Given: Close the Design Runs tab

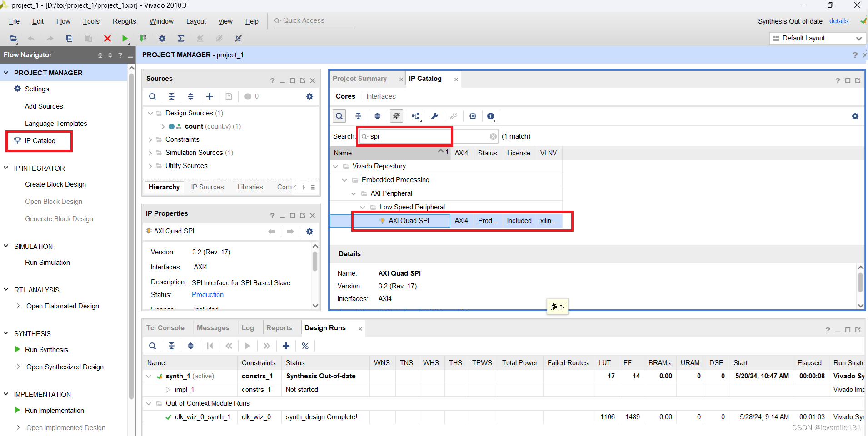Looking at the screenshot, I should point(360,329).
